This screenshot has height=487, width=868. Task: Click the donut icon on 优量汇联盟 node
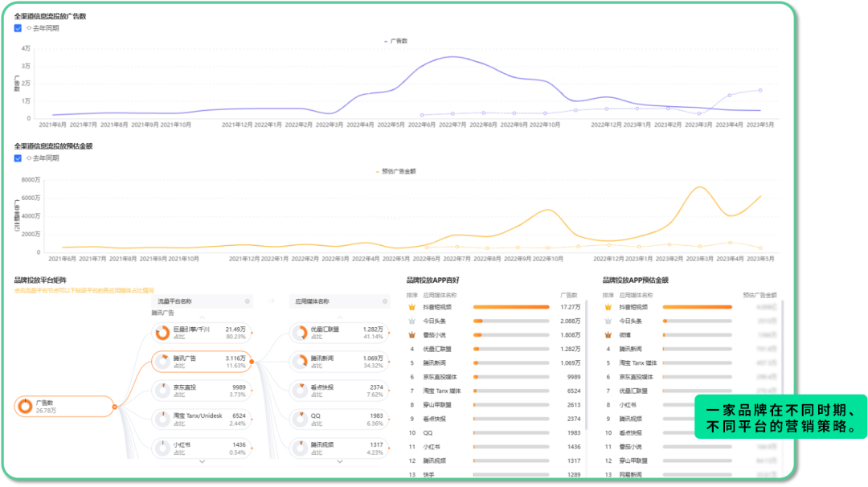coord(300,333)
